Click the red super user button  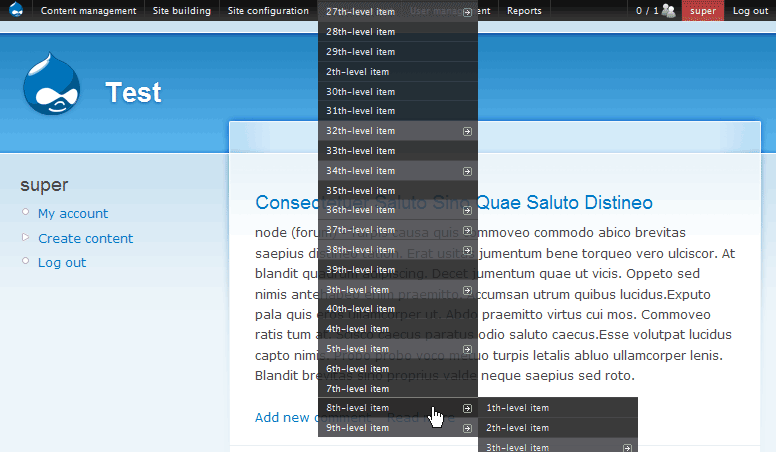coord(703,10)
